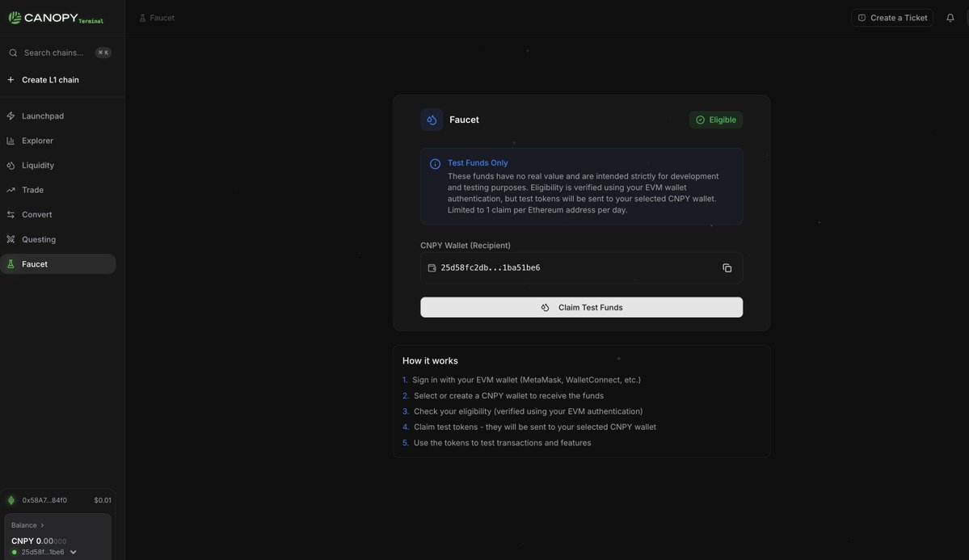This screenshot has width=969, height=560.
Task: Click the wallet icon in the recipient field
Action: coord(432,268)
